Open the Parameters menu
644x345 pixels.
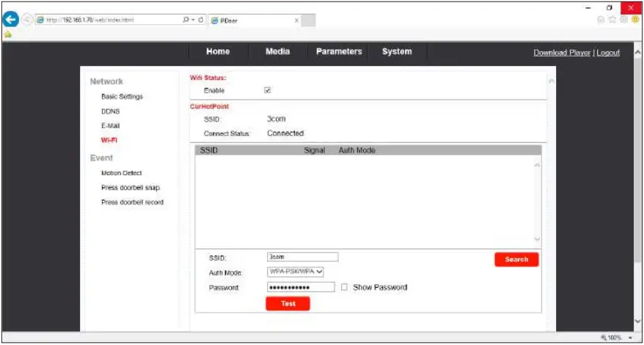coord(339,51)
